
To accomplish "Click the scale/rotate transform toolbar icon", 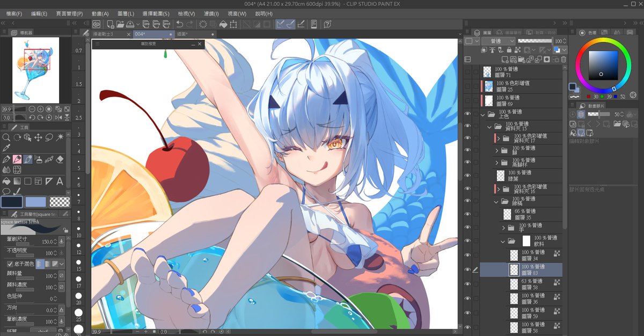I will coord(233,24).
